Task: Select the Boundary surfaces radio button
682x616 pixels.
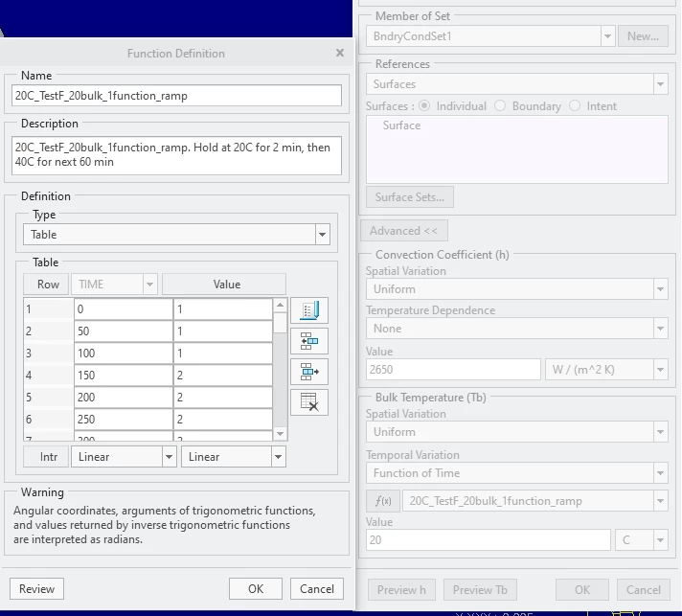Action: (500, 105)
